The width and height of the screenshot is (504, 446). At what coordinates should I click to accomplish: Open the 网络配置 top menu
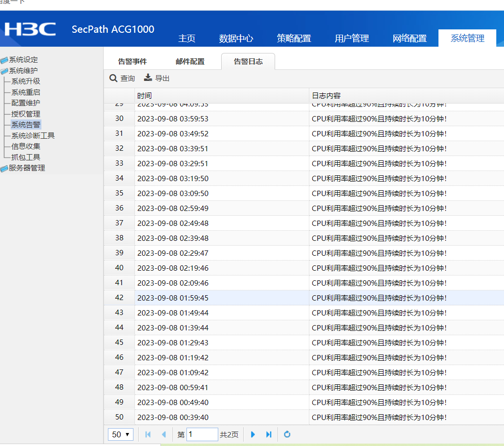pos(410,39)
